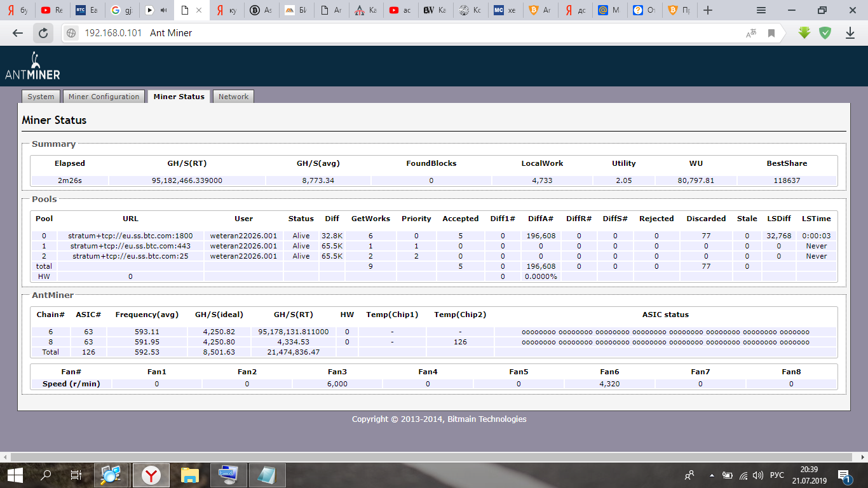Click pool 0 URL eu.ss.btc.com:1800
The width and height of the screenshot is (868, 488).
130,236
